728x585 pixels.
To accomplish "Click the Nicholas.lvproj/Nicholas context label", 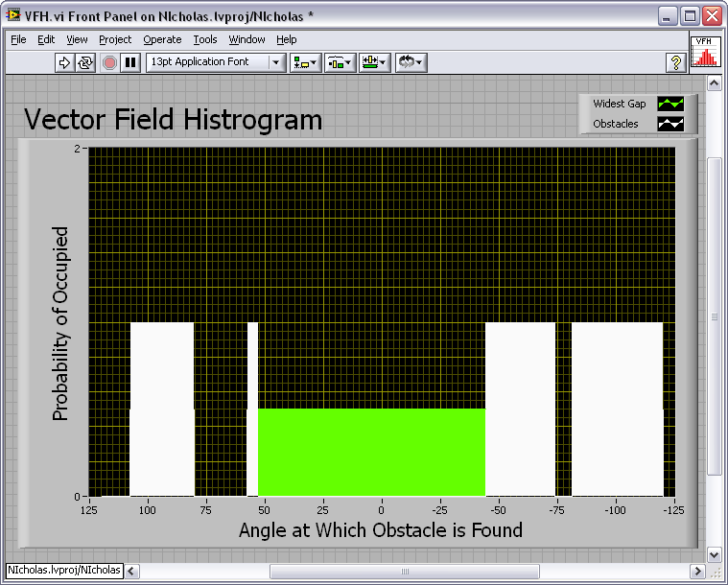I will point(63,571).
